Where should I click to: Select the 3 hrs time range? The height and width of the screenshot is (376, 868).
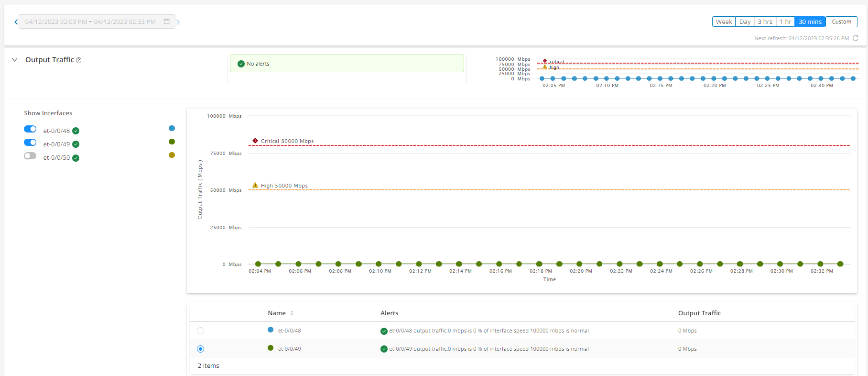[765, 22]
